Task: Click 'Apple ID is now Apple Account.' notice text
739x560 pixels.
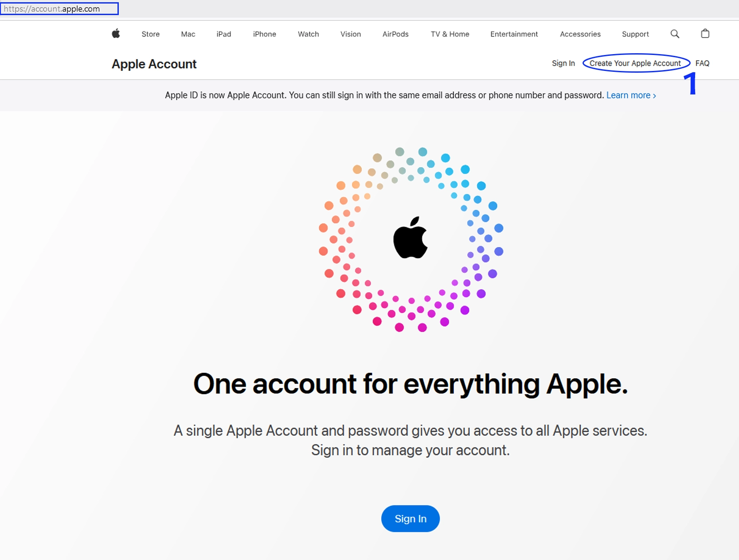Action: tap(226, 95)
